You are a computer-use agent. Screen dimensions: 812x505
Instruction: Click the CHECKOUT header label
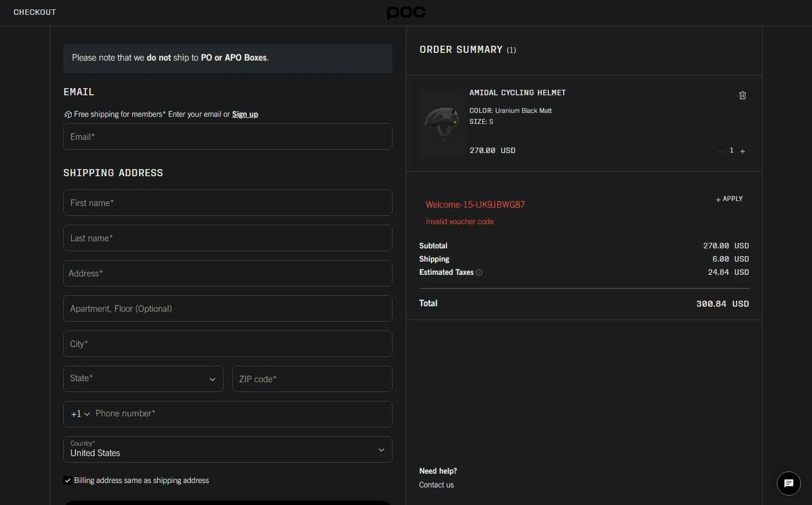[35, 12]
